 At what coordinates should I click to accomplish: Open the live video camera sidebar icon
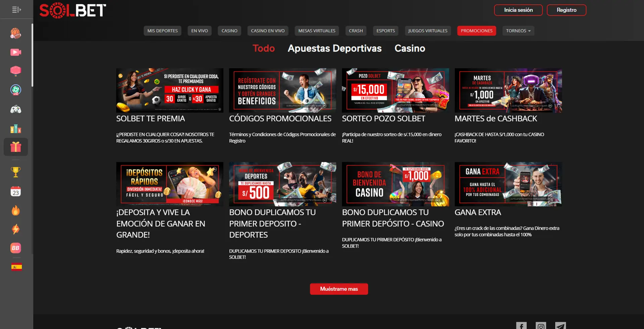(x=16, y=52)
